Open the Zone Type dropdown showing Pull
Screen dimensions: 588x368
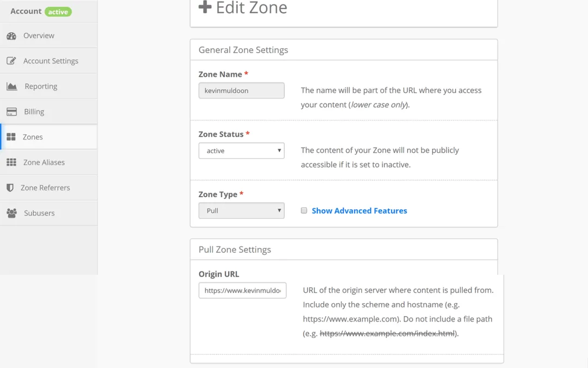(241, 210)
